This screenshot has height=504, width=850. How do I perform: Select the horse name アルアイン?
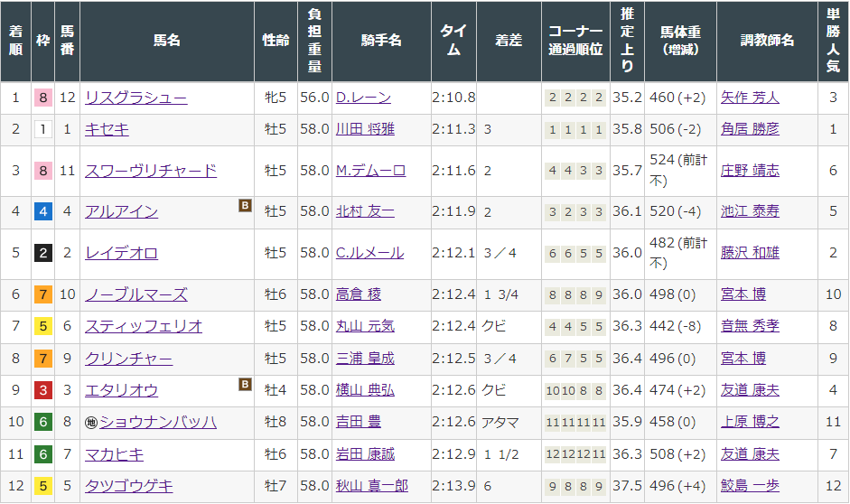click(x=121, y=211)
